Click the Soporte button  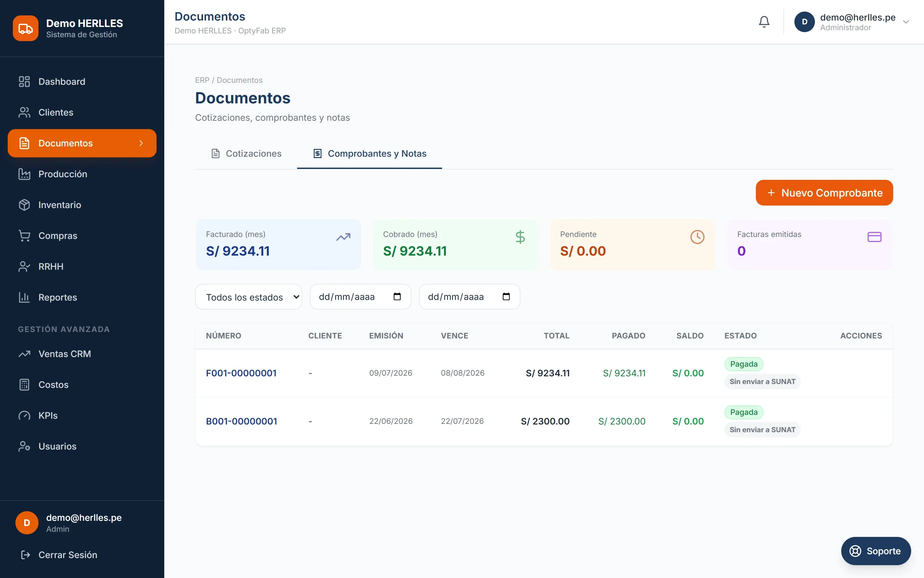click(876, 551)
